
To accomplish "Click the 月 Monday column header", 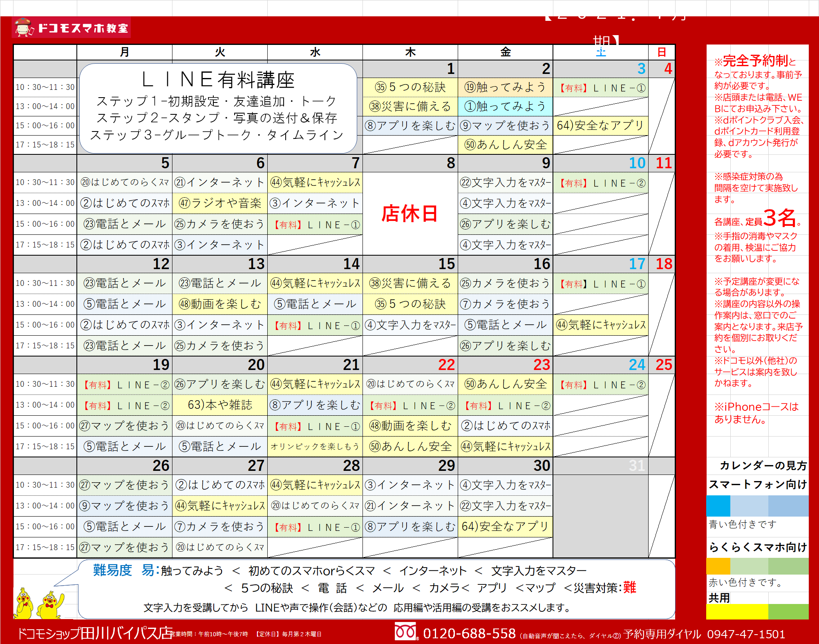I will (124, 52).
